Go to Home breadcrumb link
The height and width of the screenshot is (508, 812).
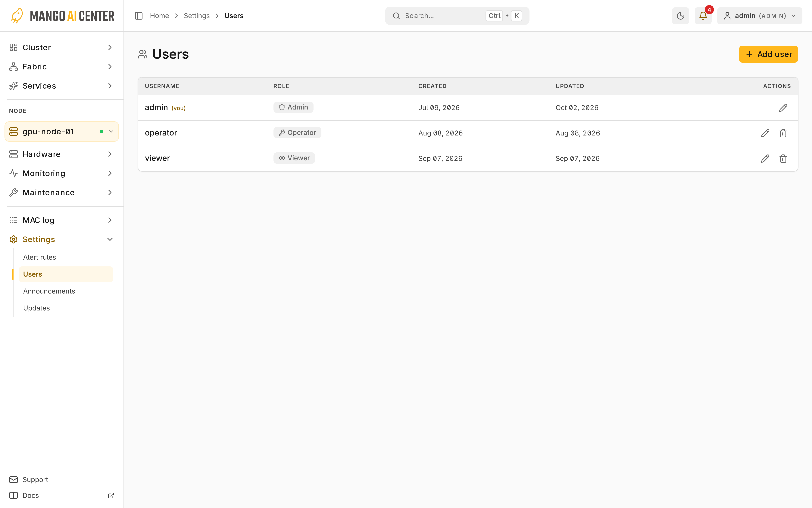pos(159,16)
